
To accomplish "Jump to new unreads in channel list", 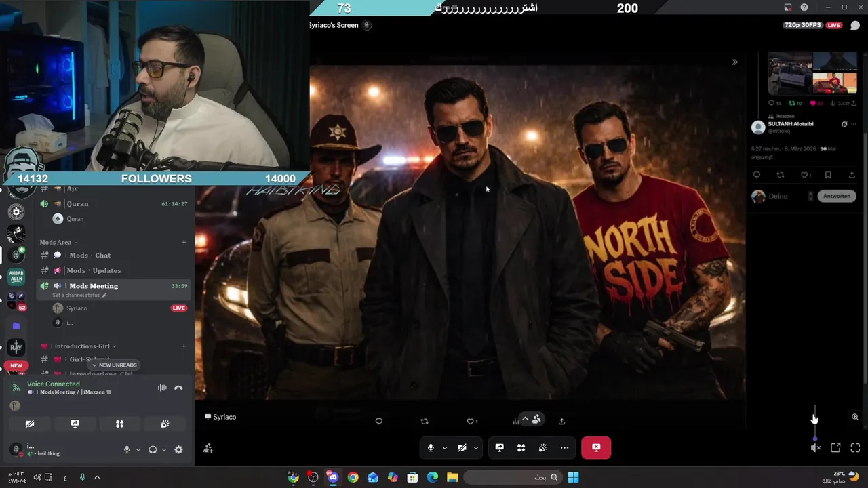I will coord(114,365).
